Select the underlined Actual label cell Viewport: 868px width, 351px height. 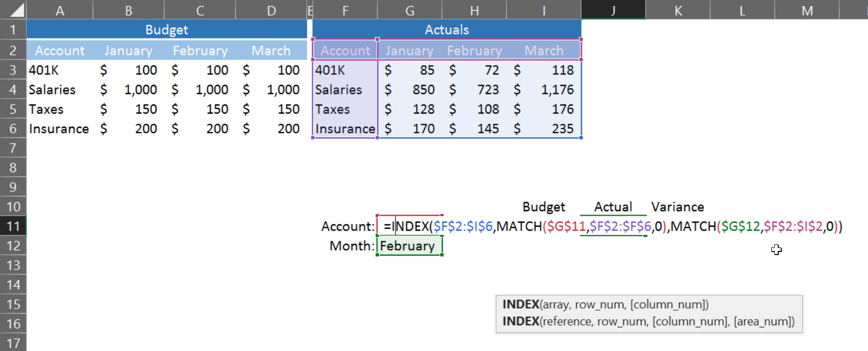click(x=613, y=207)
